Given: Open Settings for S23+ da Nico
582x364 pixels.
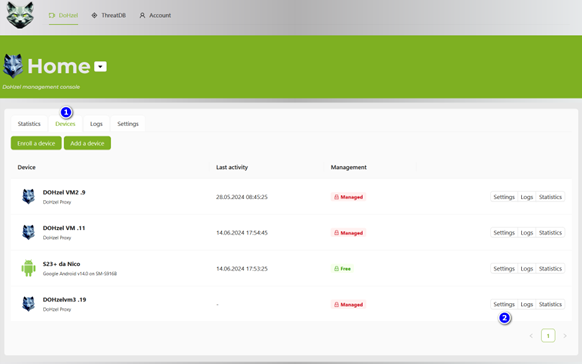Looking at the screenshot, I should (x=504, y=269).
